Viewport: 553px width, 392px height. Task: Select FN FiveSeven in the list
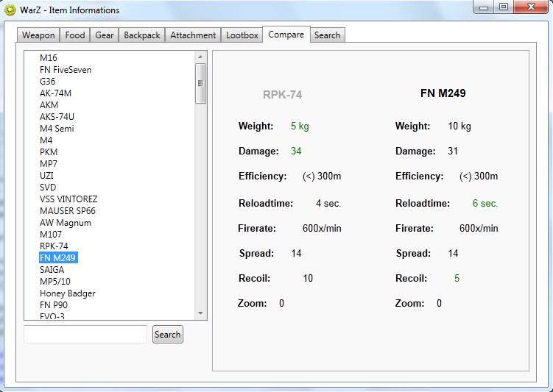click(66, 70)
